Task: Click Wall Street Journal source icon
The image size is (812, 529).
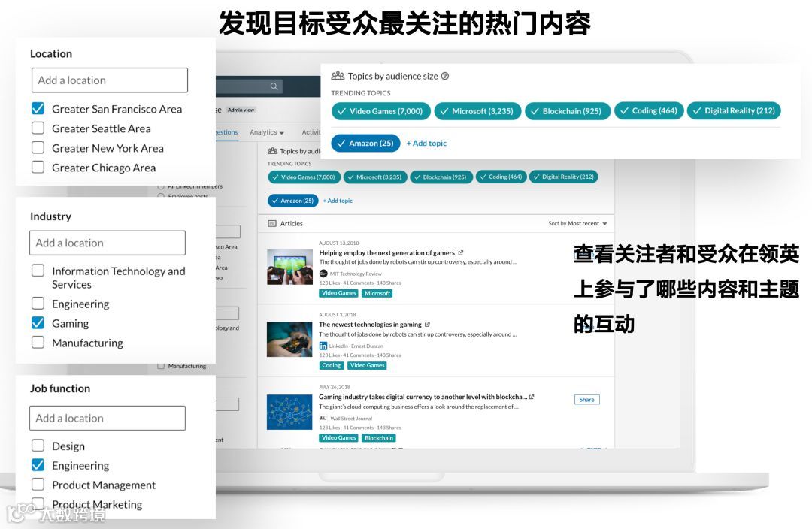Action: 323,419
